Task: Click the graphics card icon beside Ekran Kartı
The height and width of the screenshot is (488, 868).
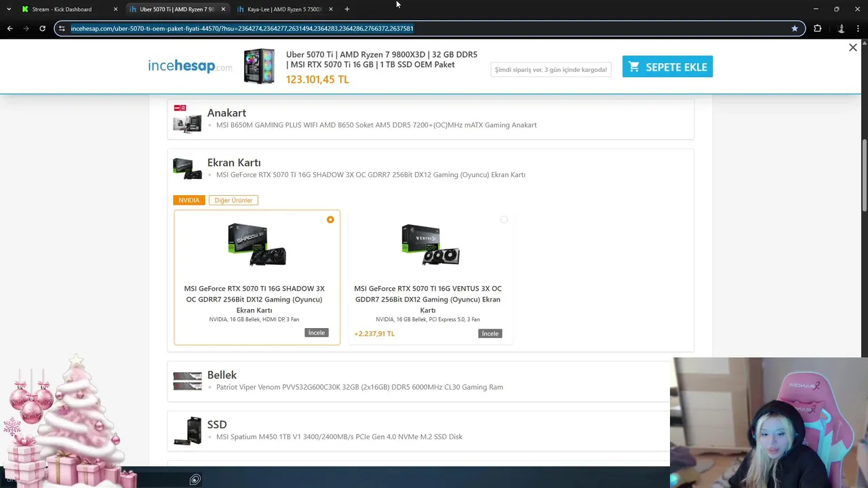Action: click(187, 168)
